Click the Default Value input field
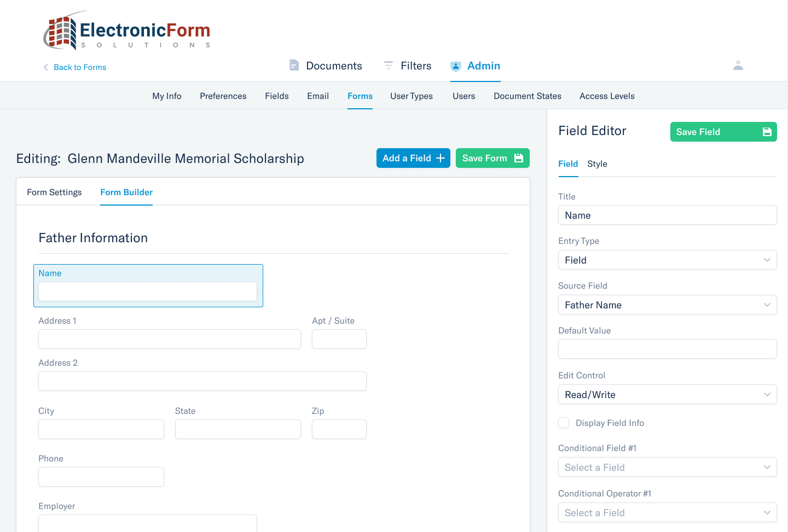 [667, 348]
